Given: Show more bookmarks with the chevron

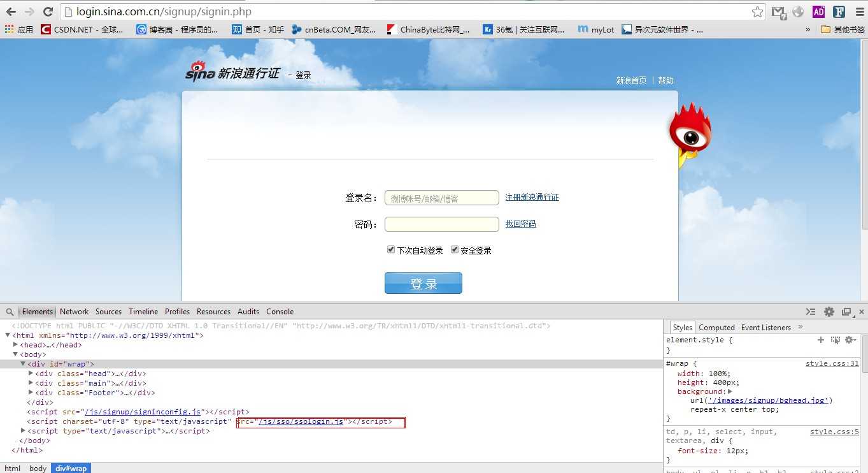Looking at the screenshot, I should (x=808, y=29).
